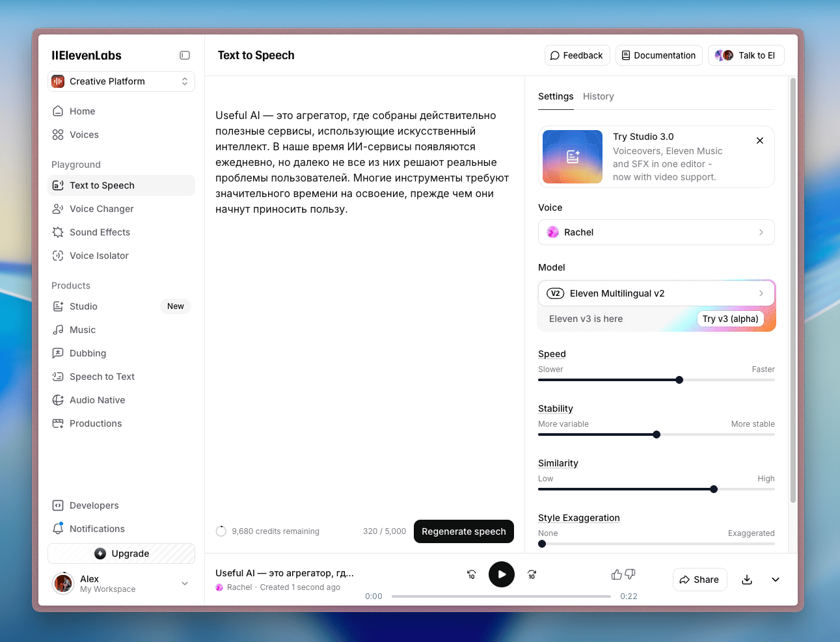Dismiss the Try Studio 3.0 banner
The height and width of the screenshot is (642, 840).
point(759,140)
